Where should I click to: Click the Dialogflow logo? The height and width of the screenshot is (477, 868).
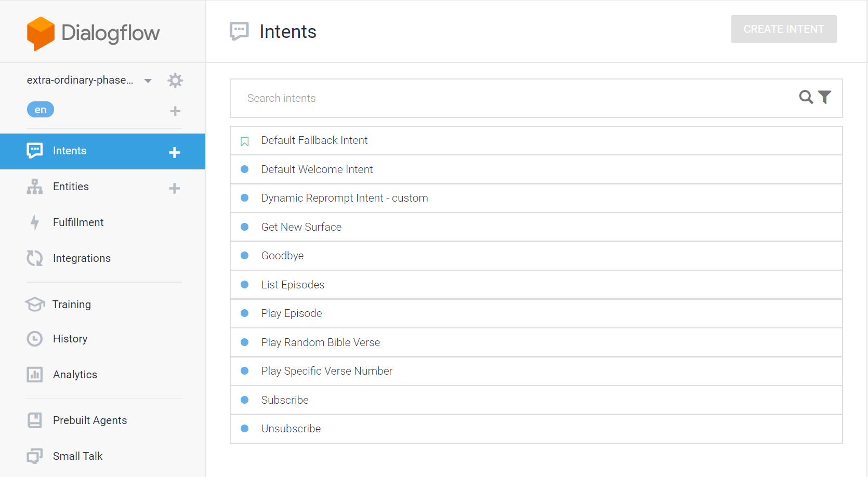(x=94, y=33)
